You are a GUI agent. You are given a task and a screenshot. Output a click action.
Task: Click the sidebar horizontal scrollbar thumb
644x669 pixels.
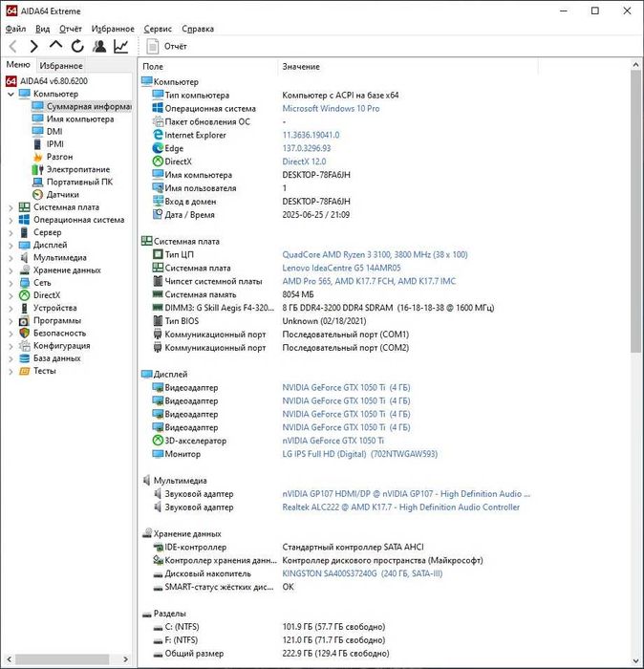pyautogui.click(x=62, y=659)
